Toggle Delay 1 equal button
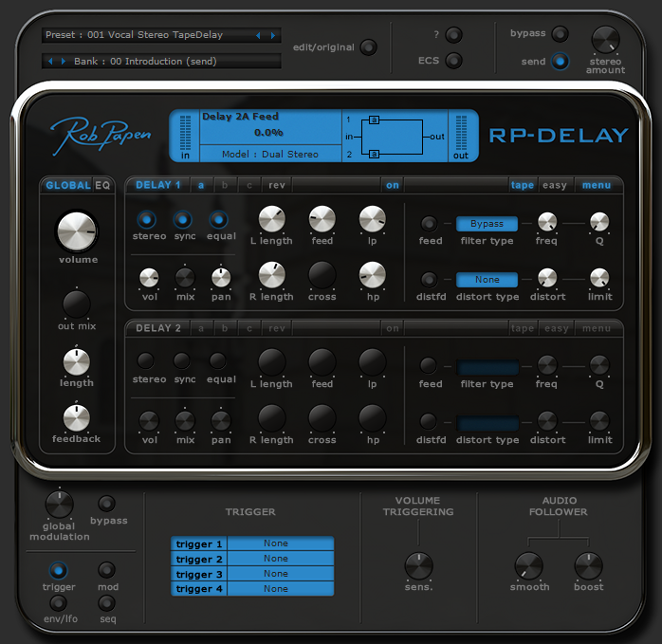The width and height of the screenshot is (662, 644). pos(218,220)
